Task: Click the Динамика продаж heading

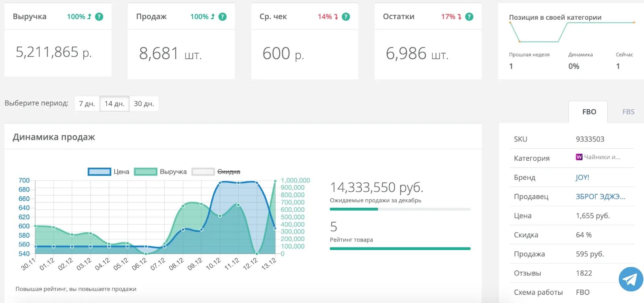Action: pos(54,137)
